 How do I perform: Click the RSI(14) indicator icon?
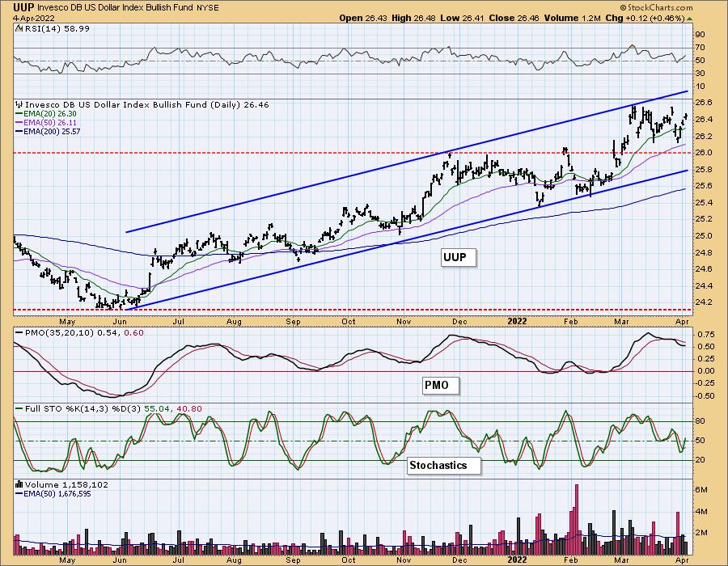coord(19,29)
